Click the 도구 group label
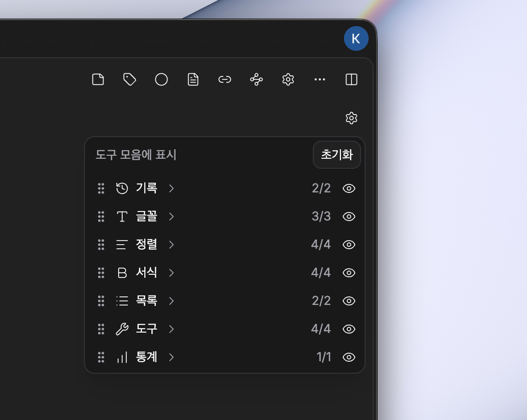The width and height of the screenshot is (527, 420). point(147,329)
